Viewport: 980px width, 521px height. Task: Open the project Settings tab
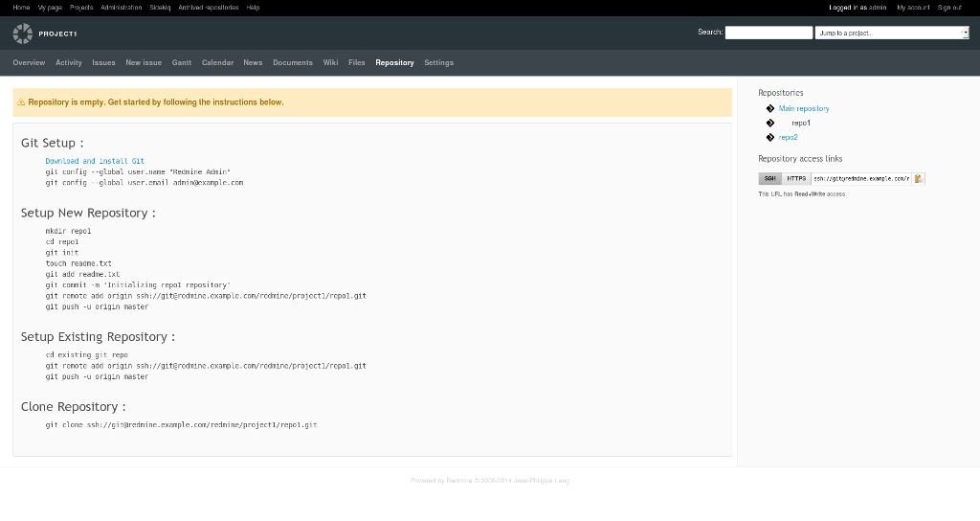click(438, 62)
